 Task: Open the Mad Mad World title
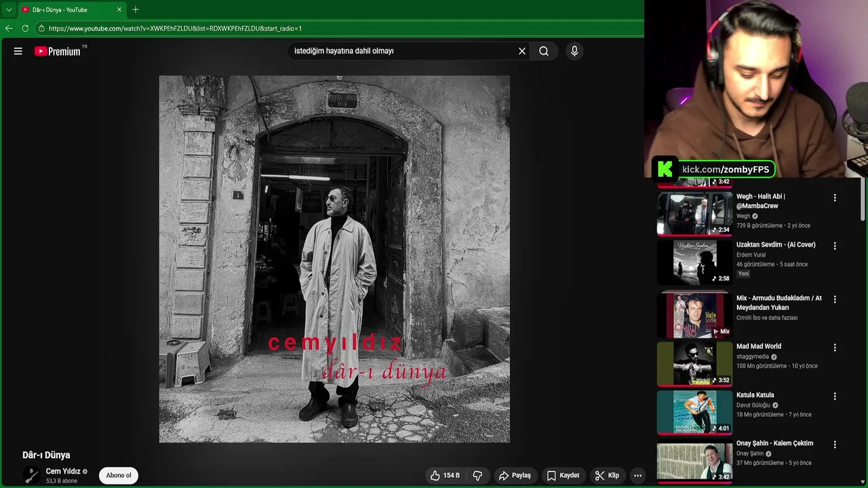click(759, 346)
